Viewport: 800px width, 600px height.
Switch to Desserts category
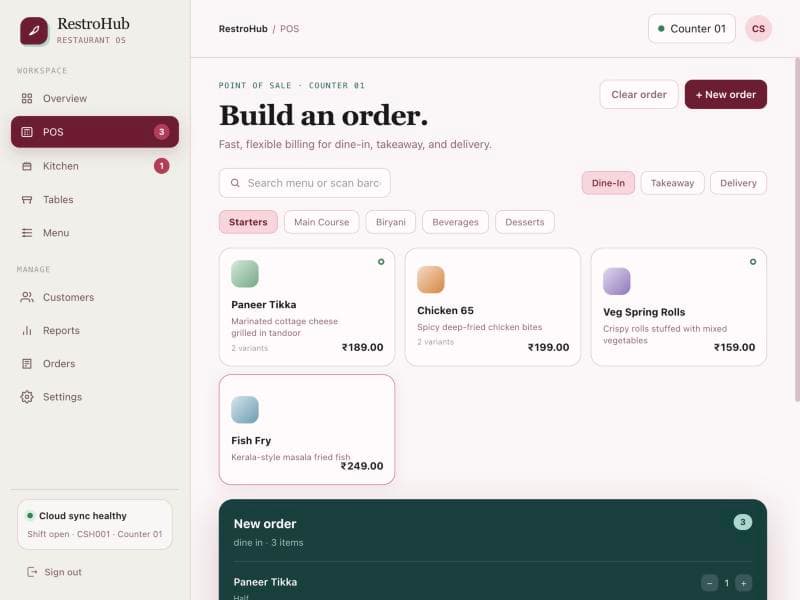pyautogui.click(x=524, y=222)
